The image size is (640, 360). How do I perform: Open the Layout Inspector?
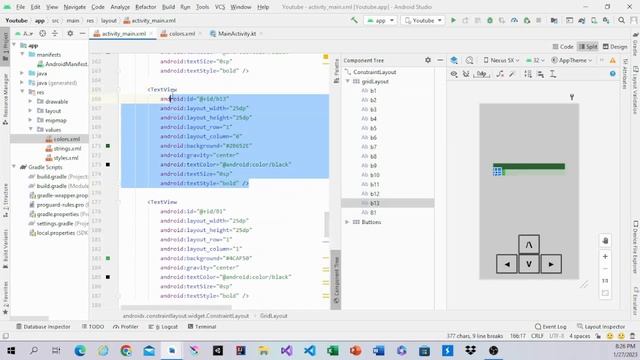pos(601,327)
